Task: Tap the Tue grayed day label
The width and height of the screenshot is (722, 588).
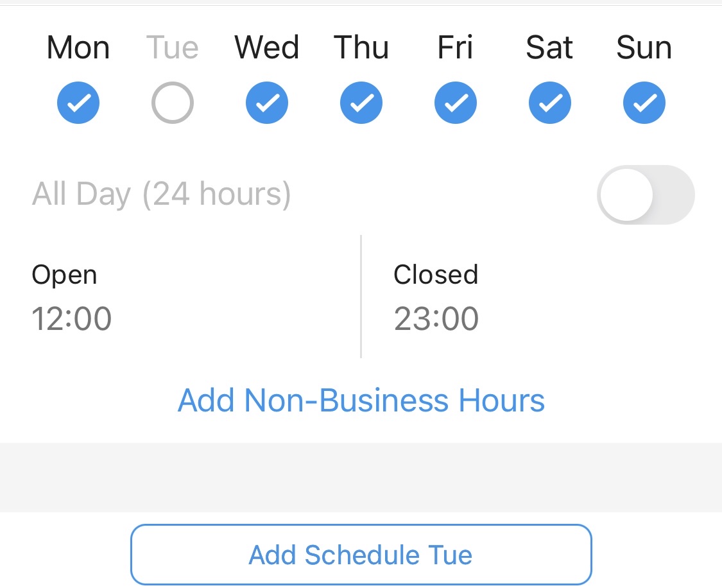Action: pyautogui.click(x=172, y=46)
